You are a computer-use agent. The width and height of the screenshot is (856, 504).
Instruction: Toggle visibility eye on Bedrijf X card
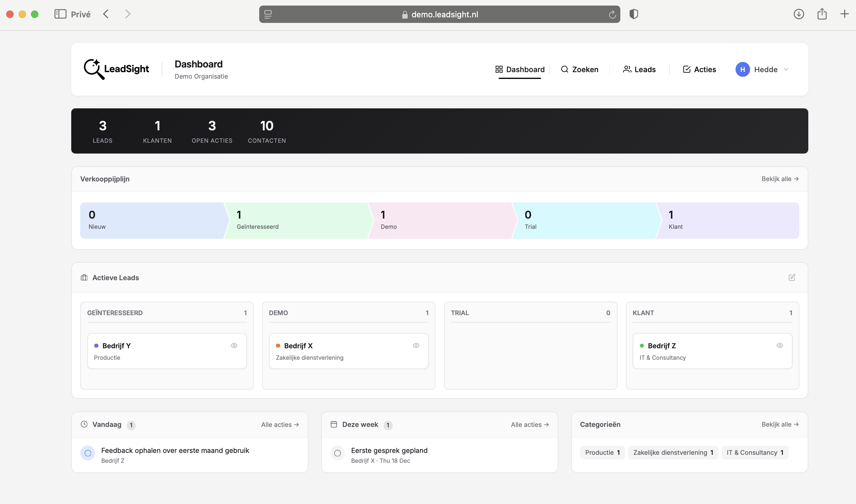416,345
